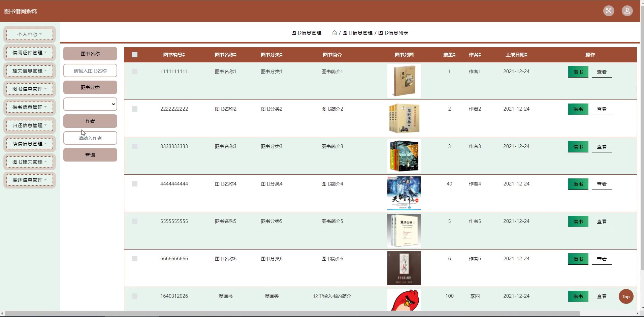Image resolution: width=644 pixels, height=317 pixels.
Task: Click the 这里输入书的简介 cell
Action: [x=332, y=296]
